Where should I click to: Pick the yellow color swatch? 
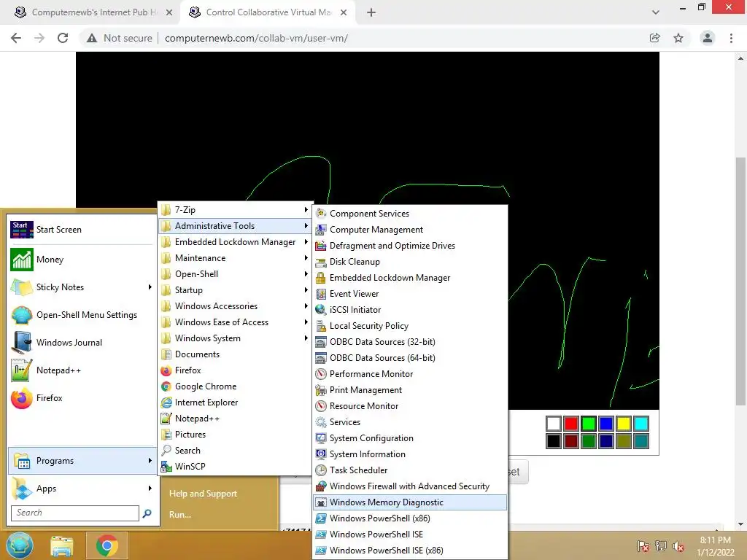point(623,424)
